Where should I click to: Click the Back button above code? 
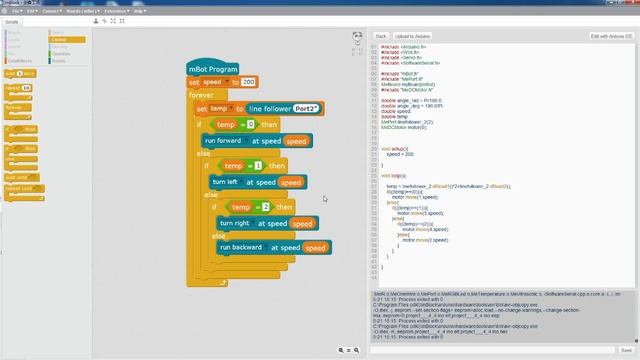coord(380,36)
